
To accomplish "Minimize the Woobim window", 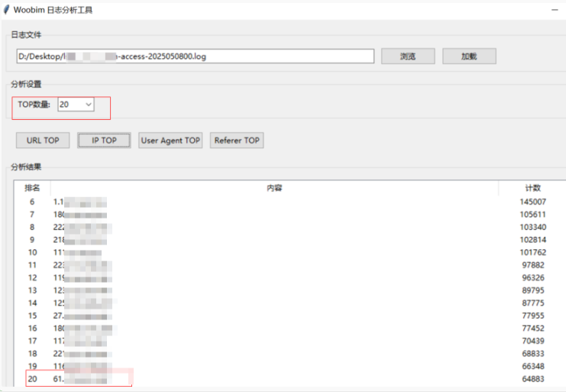I will [x=555, y=10].
